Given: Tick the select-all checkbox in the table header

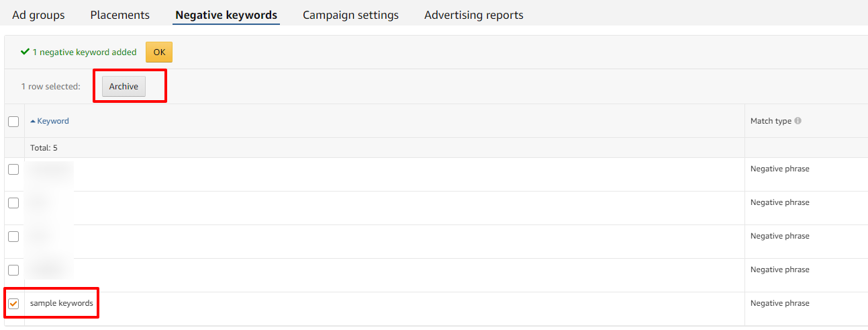Looking at the screenshot, I should pyautogui.click(x=13, y=122).
